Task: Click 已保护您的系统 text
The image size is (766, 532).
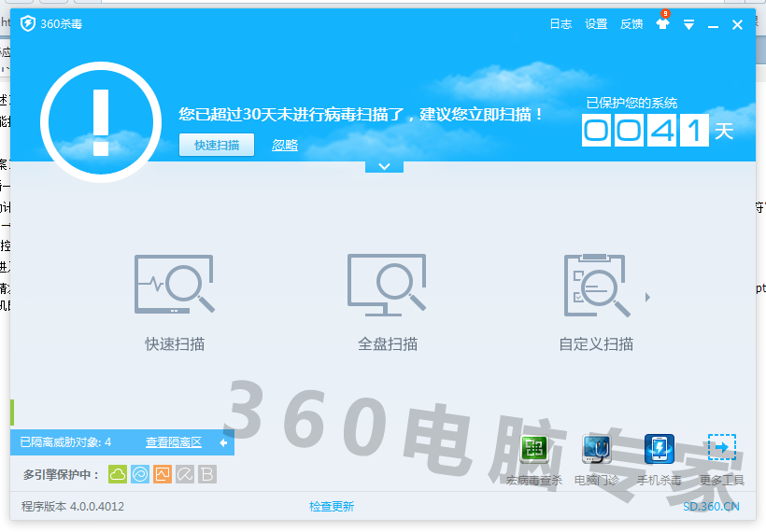Action: click(631, 103)
